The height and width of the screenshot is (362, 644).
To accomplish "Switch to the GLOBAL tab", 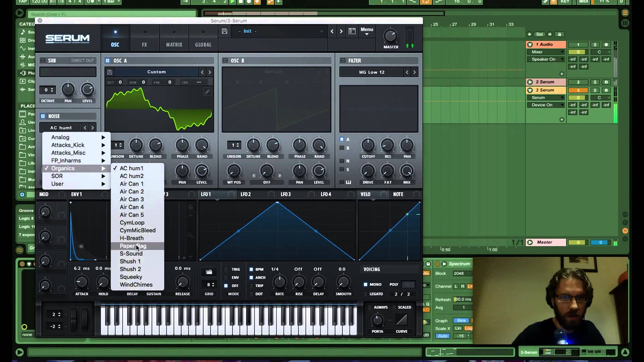I will pos(203,39).
